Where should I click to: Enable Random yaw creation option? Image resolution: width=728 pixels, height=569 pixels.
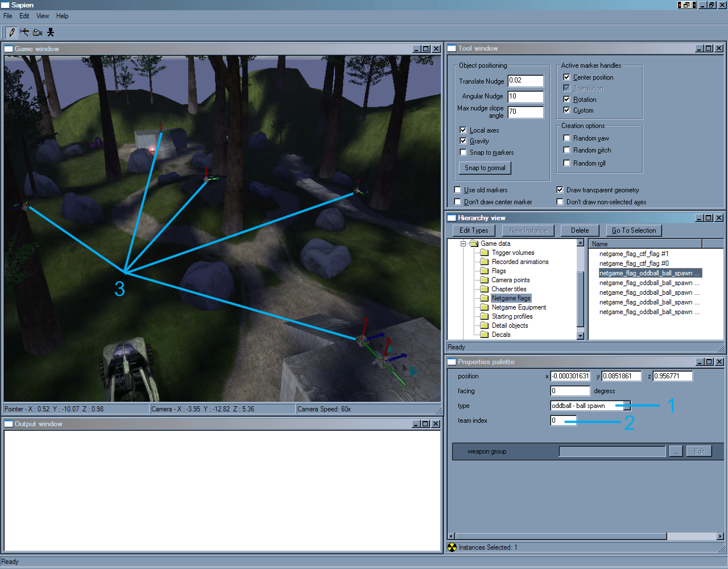(566, 138)
